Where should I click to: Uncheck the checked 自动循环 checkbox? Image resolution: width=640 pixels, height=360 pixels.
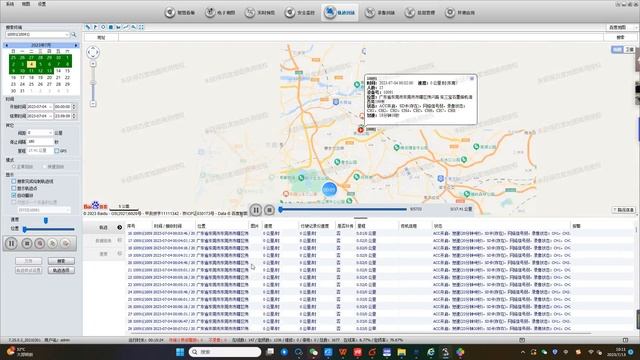(14, 195)
